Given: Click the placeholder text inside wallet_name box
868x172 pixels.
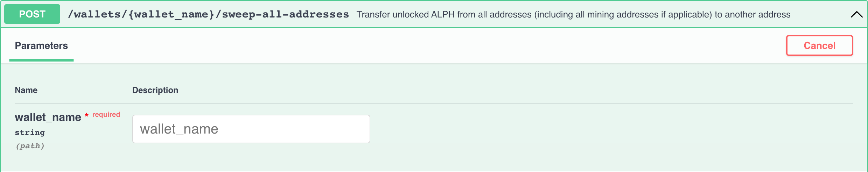Looking at the screenshot, I should 179,129.
